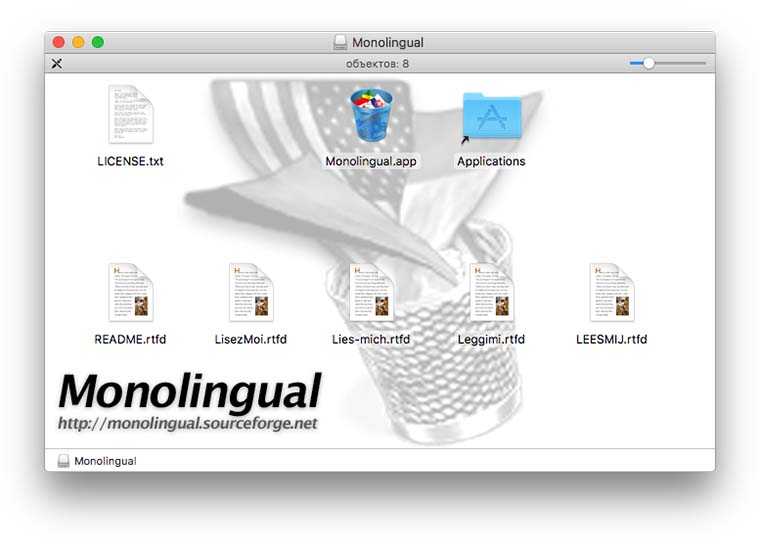Click the LisezMoi.rtfd file name

click(x=251, y=339)
